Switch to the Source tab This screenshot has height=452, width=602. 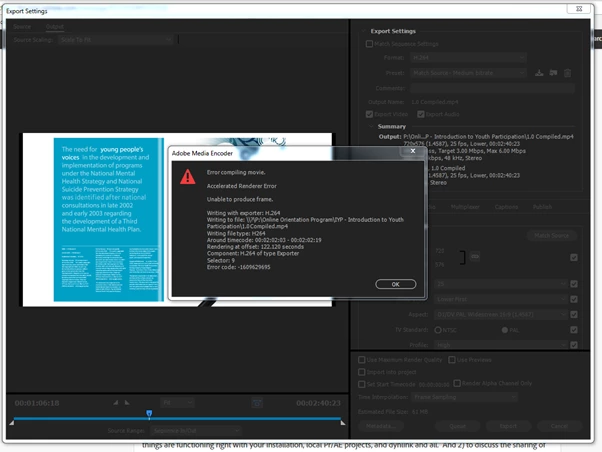click(x=22, y=26)
